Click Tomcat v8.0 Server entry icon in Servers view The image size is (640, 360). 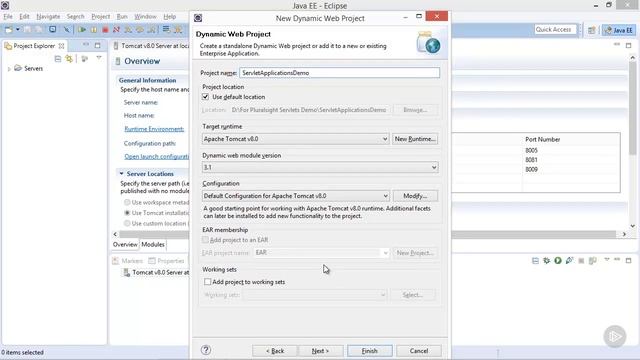(x=126, y=273)
